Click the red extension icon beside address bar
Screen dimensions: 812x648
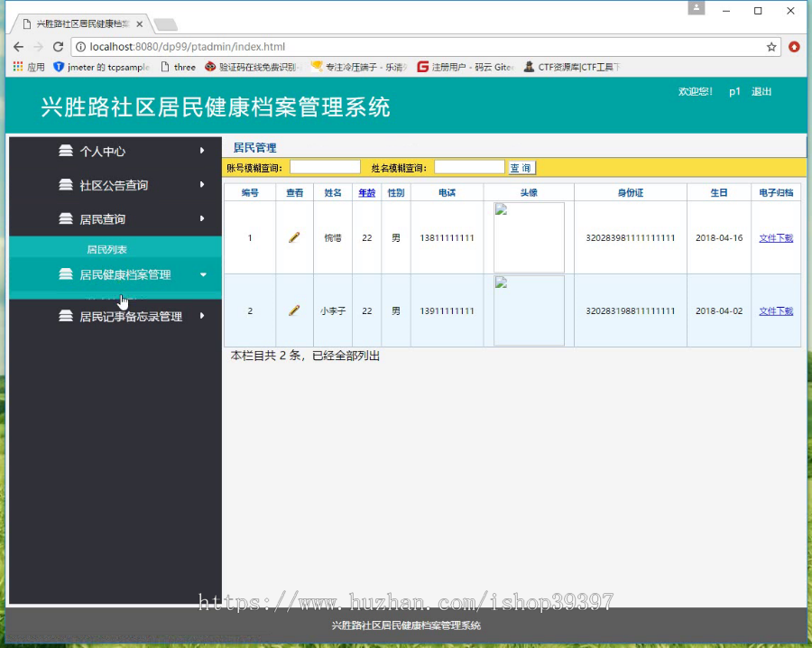click(794, 47)
